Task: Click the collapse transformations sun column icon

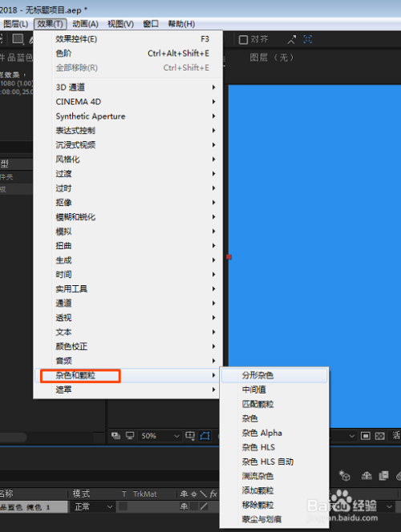Action: click(194, 494)
